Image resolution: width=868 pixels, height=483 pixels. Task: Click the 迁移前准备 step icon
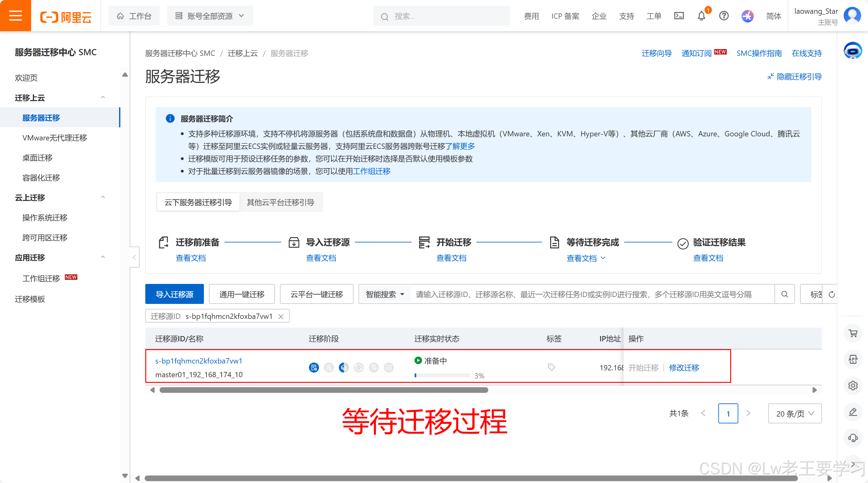[163, 242]
